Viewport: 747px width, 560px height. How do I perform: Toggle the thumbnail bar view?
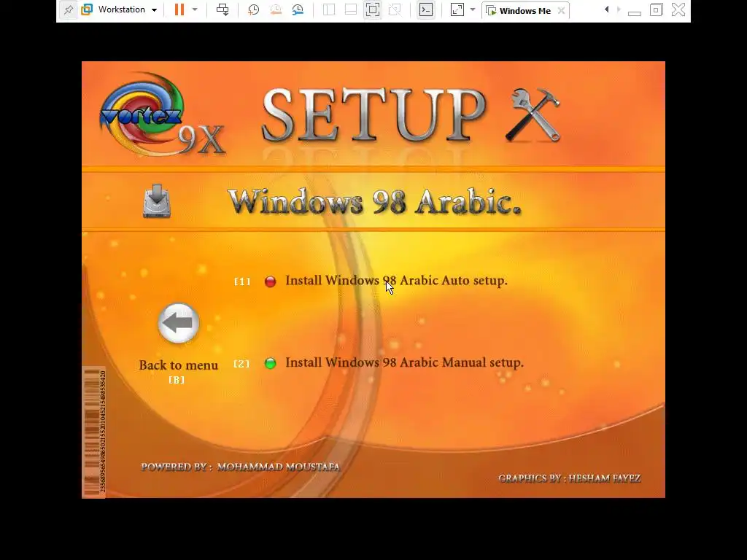coord(351,9)
